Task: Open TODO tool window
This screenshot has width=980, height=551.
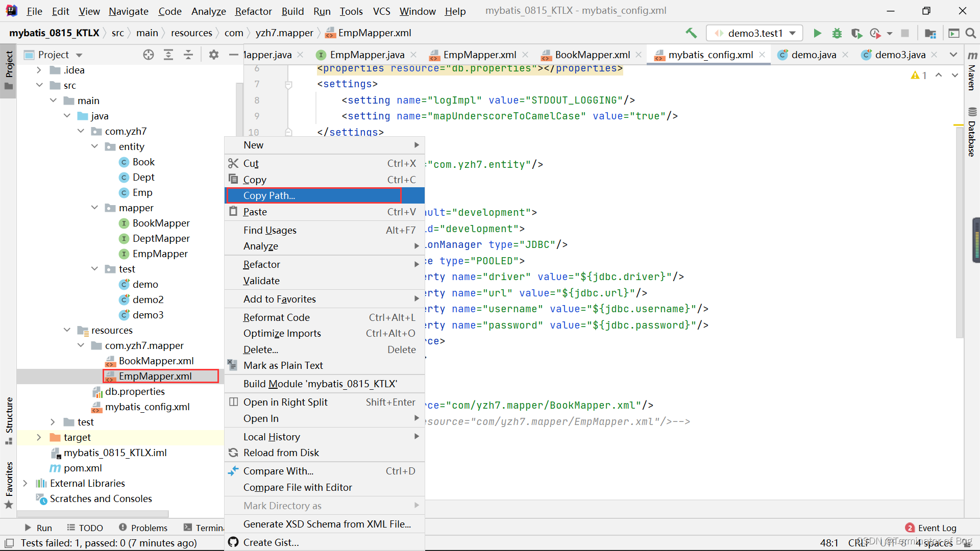Action: (85, 528)
